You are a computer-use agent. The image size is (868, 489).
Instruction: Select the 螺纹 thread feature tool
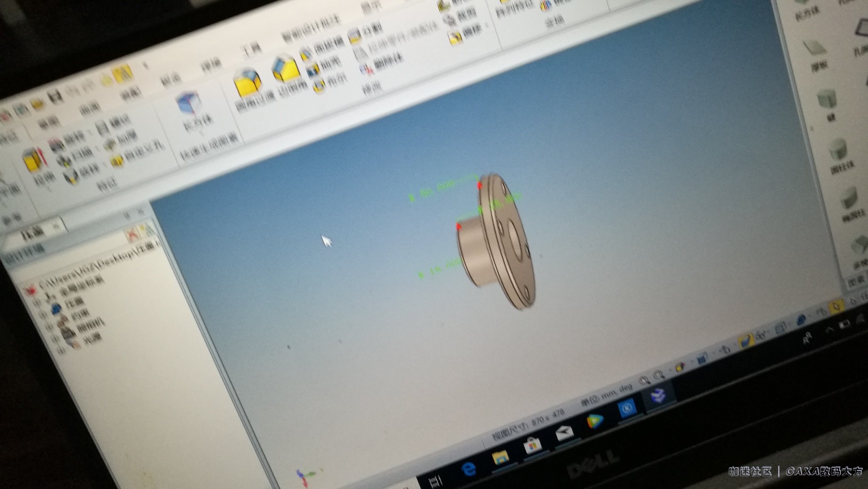pyautogui.click(x=113, y=124)
